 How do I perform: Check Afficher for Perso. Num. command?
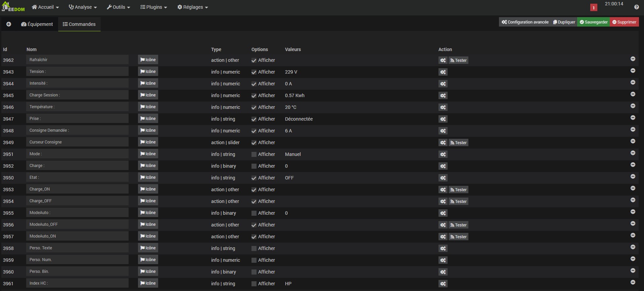click(254, 260)
